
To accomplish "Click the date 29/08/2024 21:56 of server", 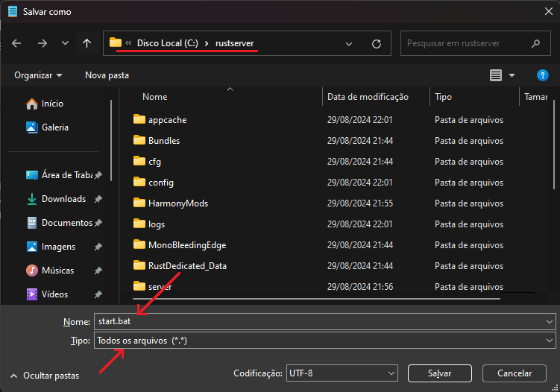I will (360, 287).
